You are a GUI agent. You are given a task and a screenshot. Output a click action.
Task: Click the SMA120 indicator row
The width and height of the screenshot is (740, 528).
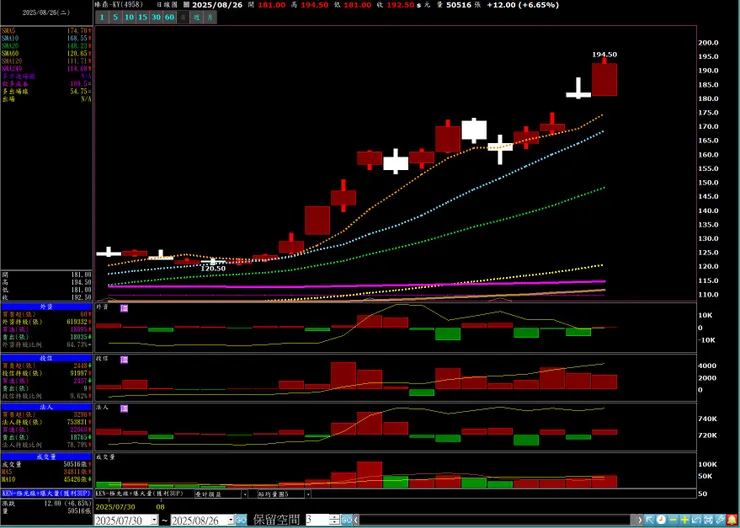[46, 61]
